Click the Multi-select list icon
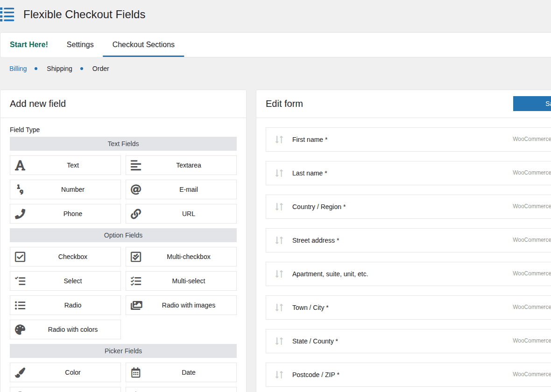This screenshot has height=392, width=551. 135,281
